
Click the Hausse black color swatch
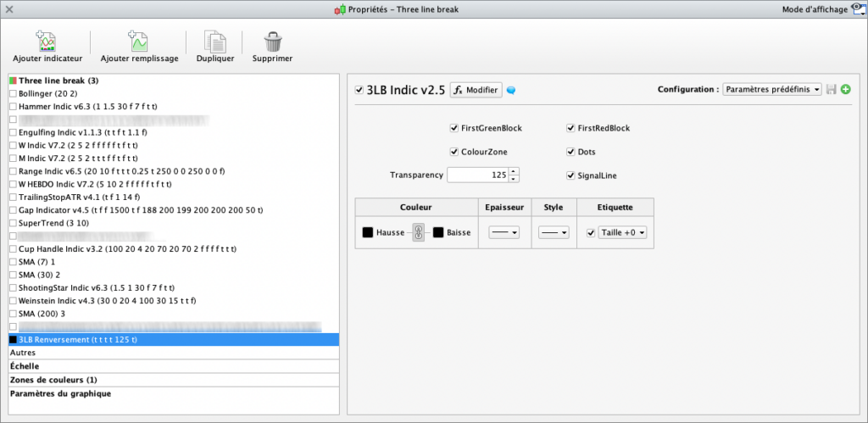click(x=368, y=232)
